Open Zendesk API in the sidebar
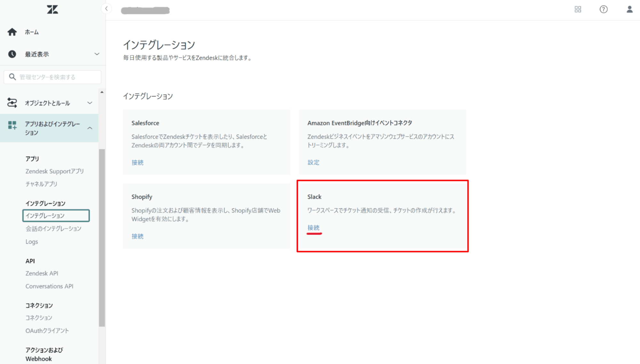The width and height of the screenshot is (640, 364). (42, 273)
